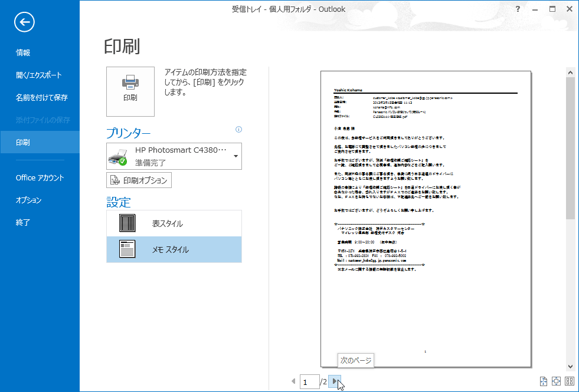Click the /2 total pages label
579x392 pixels.
[323, 382]
